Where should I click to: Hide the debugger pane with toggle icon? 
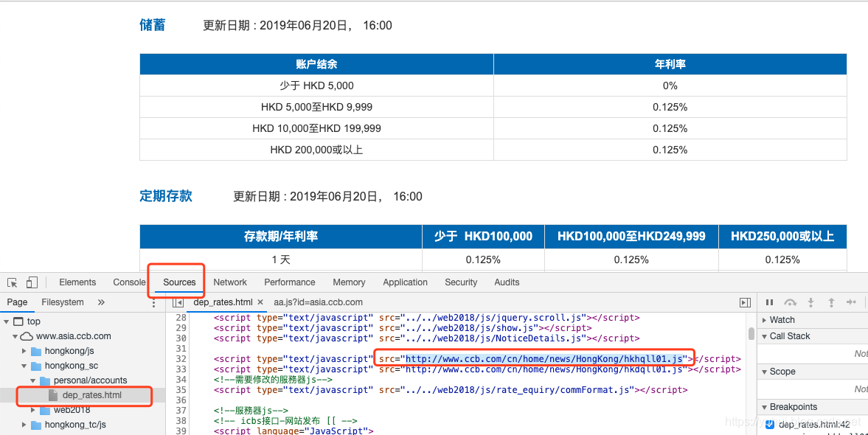(745, 302)
